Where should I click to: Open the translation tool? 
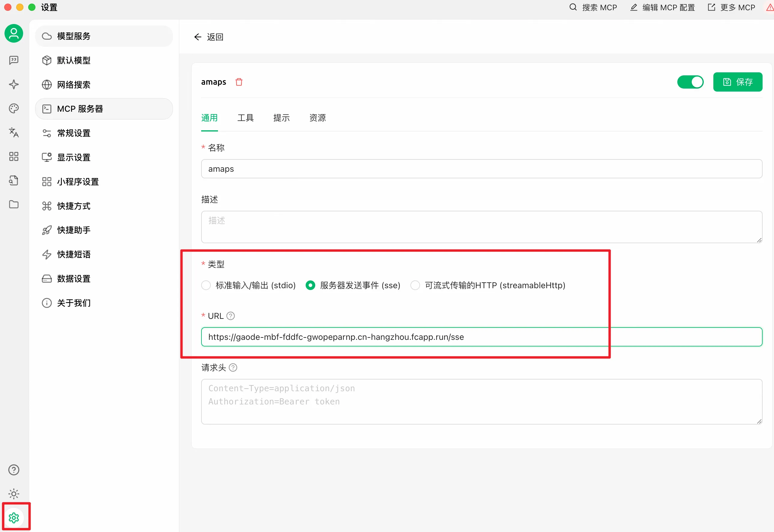tap(13, 132)
